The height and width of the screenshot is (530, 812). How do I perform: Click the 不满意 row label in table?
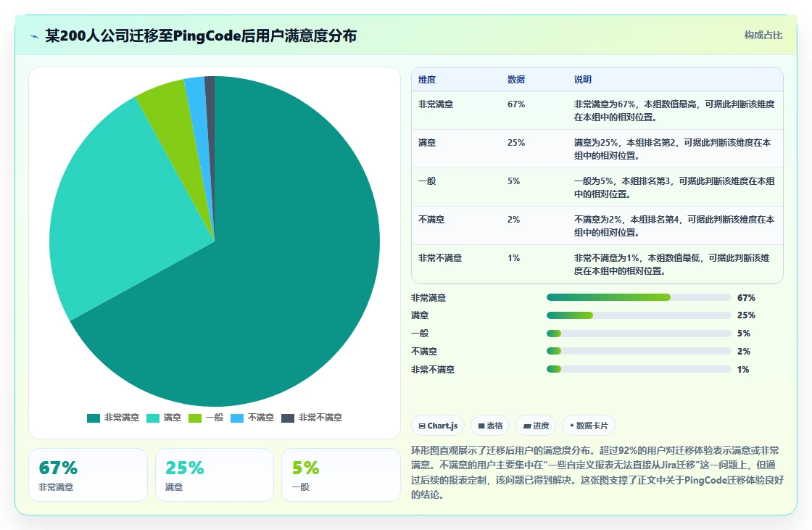pos(431,220)
